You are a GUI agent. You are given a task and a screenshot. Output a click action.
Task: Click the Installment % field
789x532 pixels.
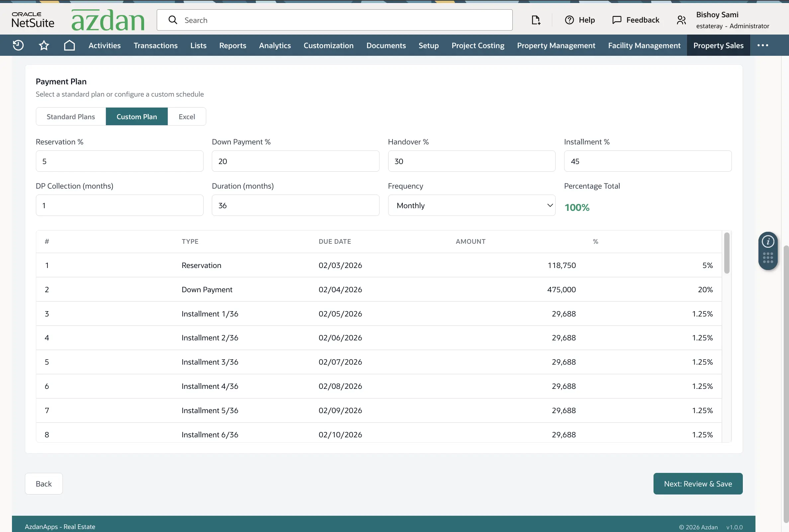pyautogui.click(x=648, y=161)
